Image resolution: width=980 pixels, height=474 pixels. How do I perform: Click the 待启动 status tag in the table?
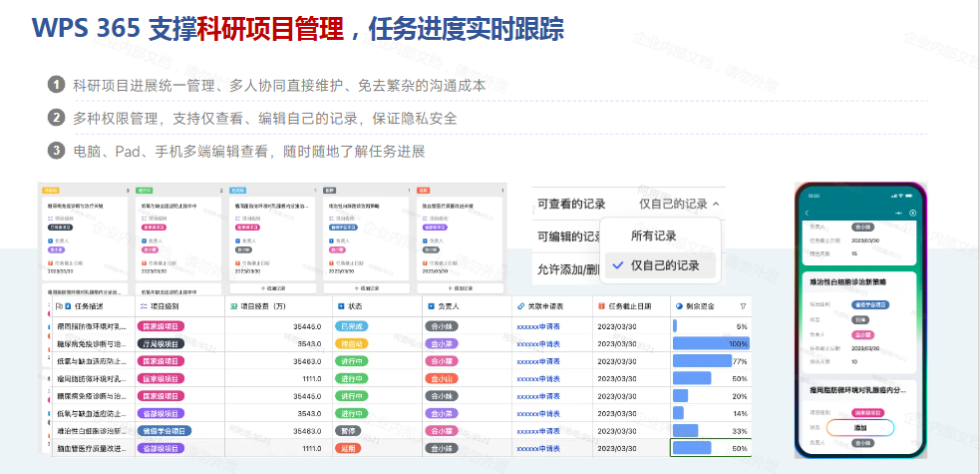351,344
